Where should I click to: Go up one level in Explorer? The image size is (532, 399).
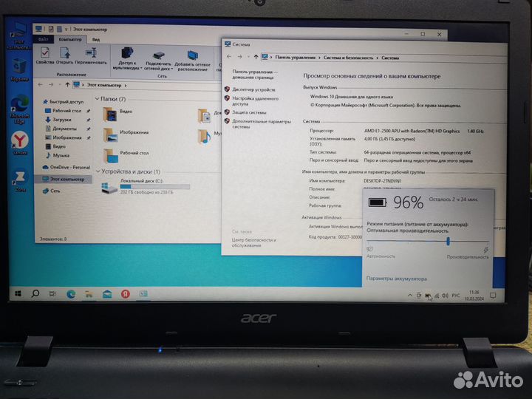67,84
